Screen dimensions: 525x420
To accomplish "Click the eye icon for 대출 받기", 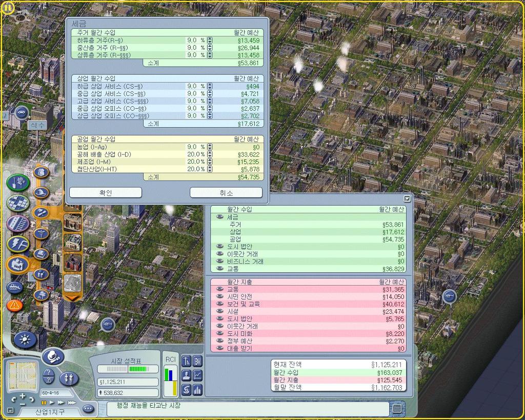I will pyautogui.click(x=220, y=348).
